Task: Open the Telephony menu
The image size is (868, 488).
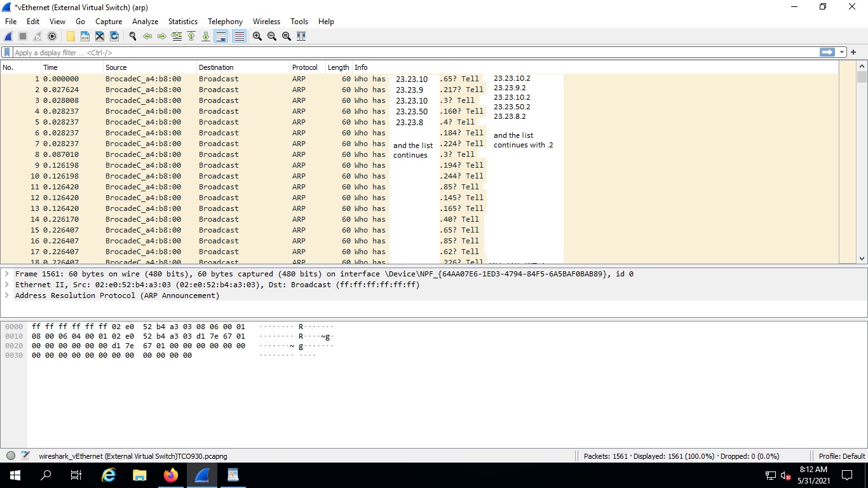Action: (x=225, y=21)
